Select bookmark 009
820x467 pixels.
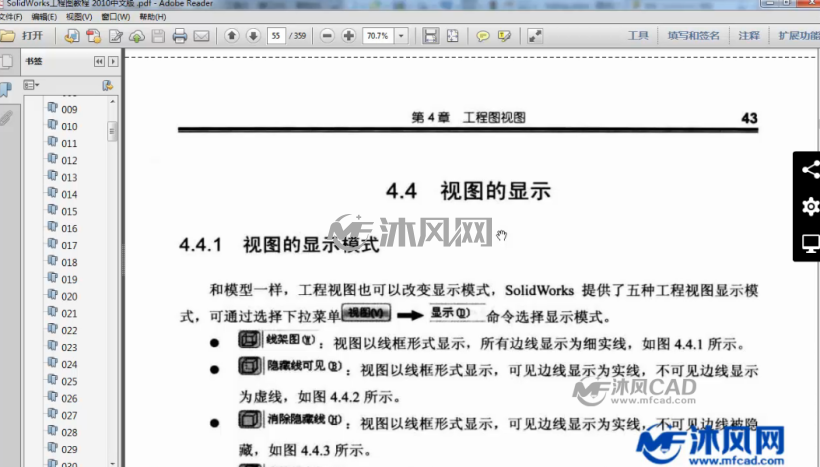click(69, 109)
